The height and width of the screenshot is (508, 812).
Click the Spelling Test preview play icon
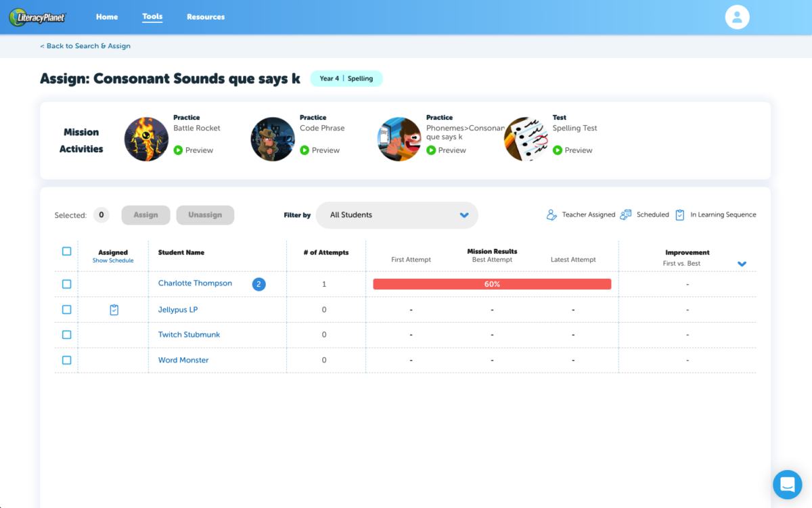(x=557, y=150)
